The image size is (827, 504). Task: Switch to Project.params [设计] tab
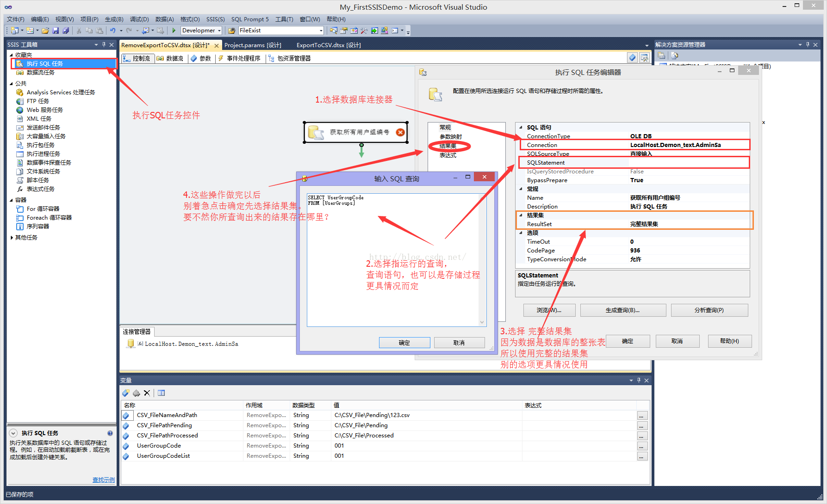click(253, 45)
